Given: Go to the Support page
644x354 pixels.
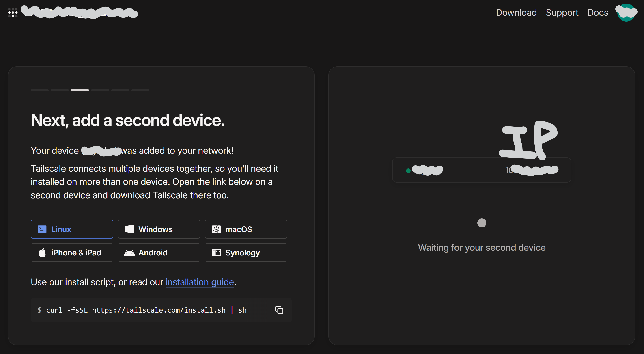Looking at the screenshot, I should point(562,13).
